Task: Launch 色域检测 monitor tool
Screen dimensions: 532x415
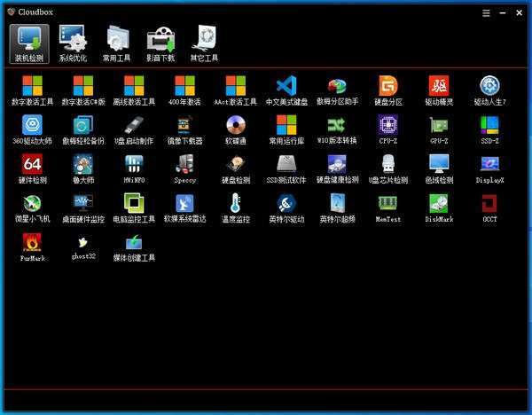Action: coord(439,169)
